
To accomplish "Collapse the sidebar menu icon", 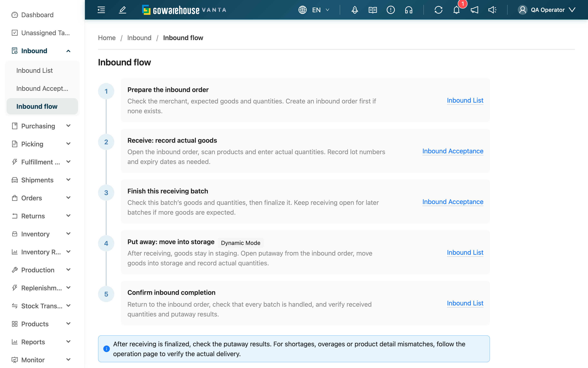I will point(101,10).
